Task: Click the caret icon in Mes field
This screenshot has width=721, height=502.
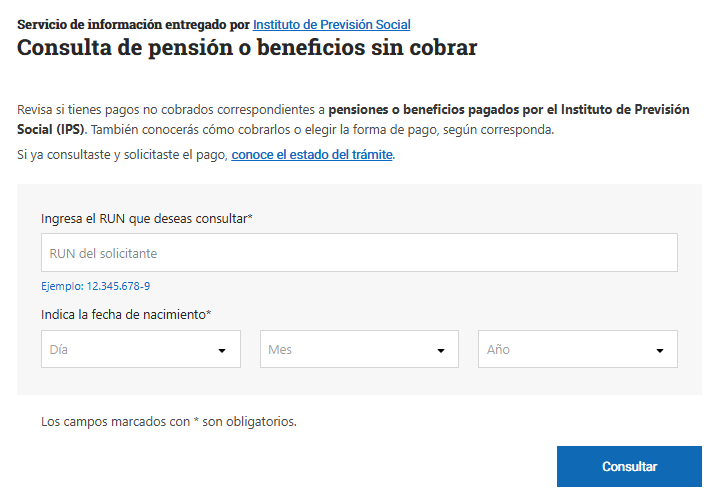Action: pos(440,351)
